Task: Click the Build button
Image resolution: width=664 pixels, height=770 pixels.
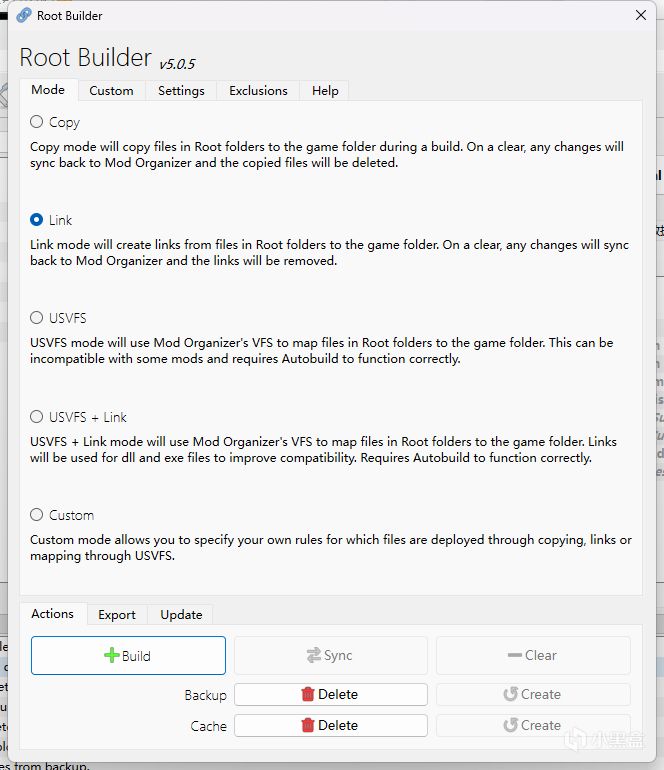Action: pyautogui.click(x=128, y=656)
